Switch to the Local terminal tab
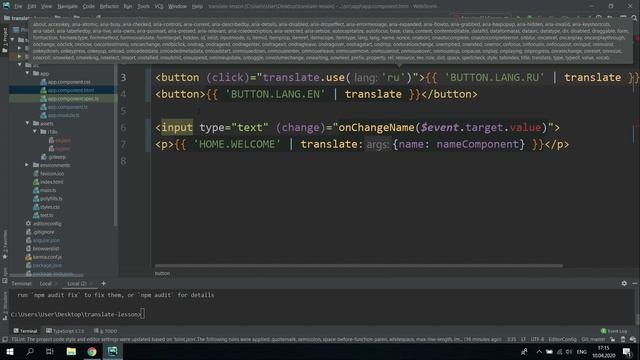640x360 pixels. point(46,283)
